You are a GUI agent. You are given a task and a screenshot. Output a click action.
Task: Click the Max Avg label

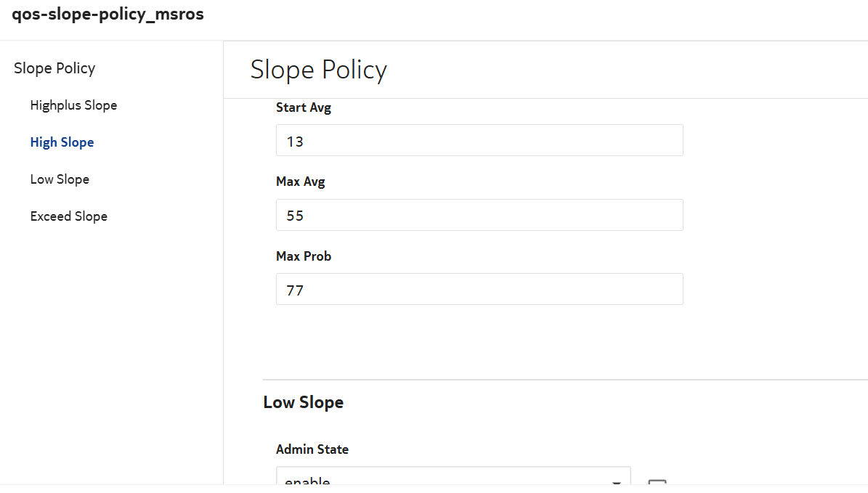coord(301,182)
